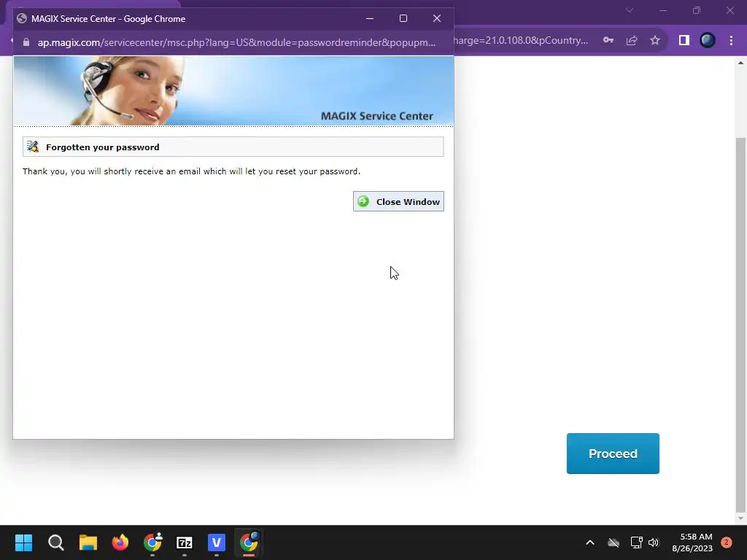Open notification center badge
The height and width of the screenshot is (560, 747).
click(727, 542)
